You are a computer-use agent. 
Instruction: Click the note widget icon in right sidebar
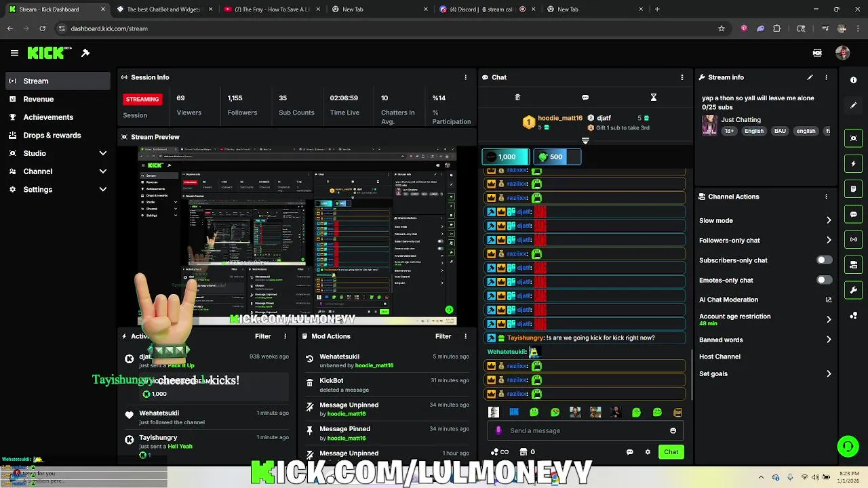tap(853, 189)
